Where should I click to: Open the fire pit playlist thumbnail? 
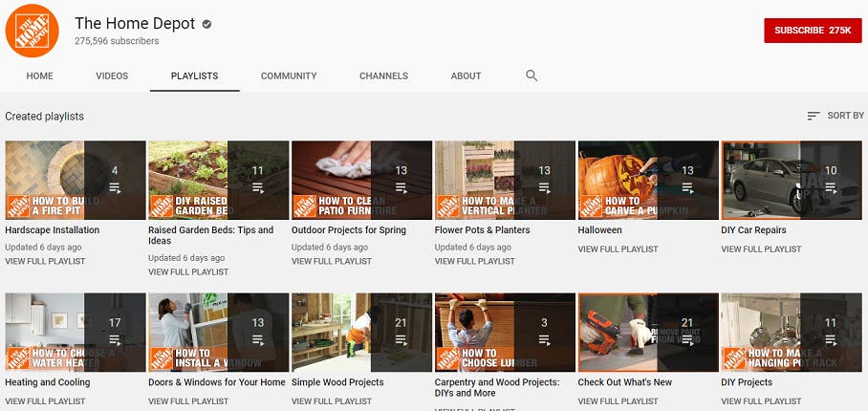76,181
